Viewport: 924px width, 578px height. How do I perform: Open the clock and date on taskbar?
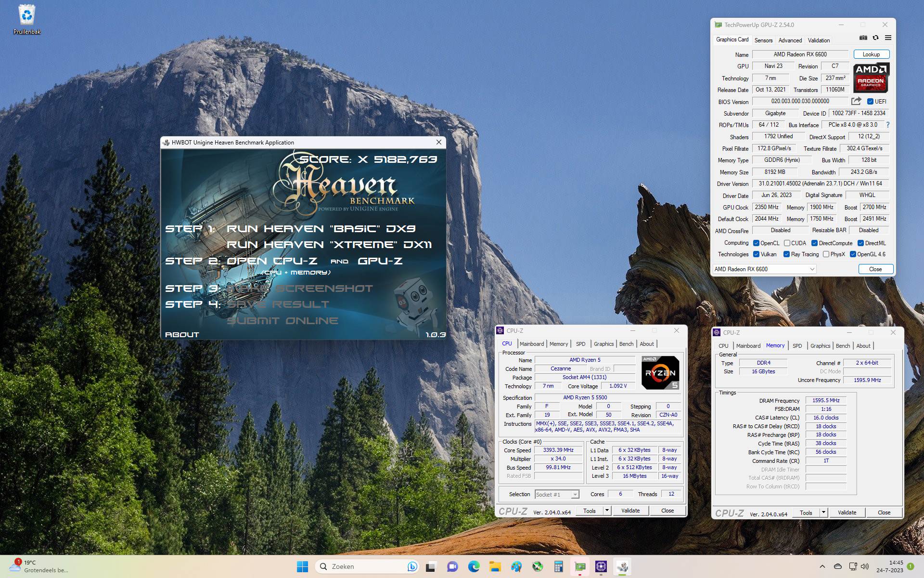coord(889,566)
